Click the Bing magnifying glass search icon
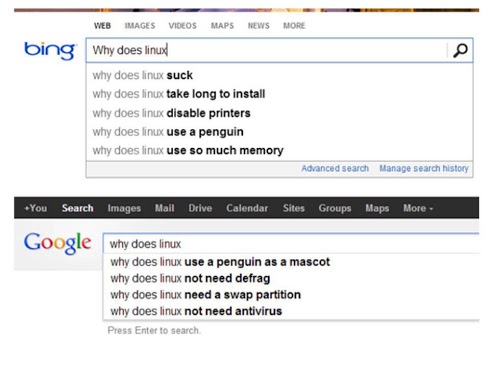The width and height of the screenshot is (490, 373). pyautogui.click(x=460, y=50)
